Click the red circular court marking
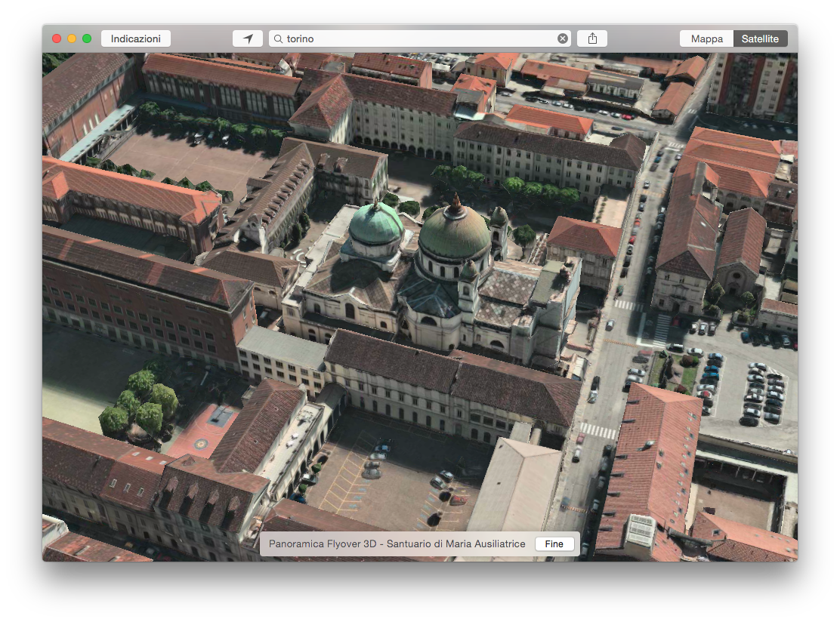This screenshot has width=840, height=622. [201, 445]
